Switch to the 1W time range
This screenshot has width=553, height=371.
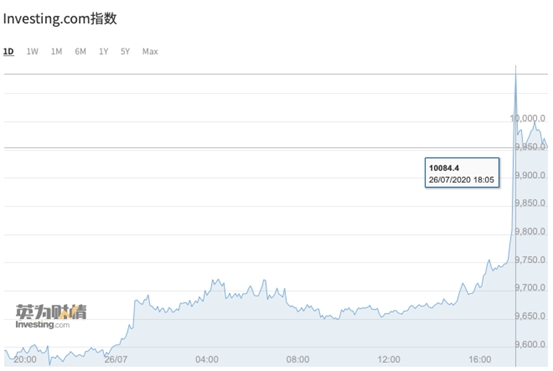tap(32, 51)
